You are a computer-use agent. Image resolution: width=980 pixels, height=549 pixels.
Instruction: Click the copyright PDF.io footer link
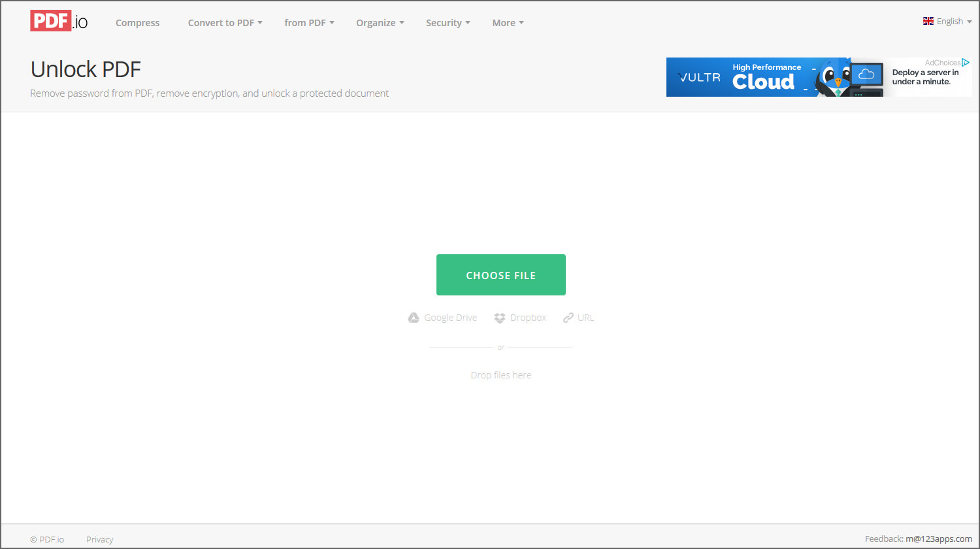(46, 539)
